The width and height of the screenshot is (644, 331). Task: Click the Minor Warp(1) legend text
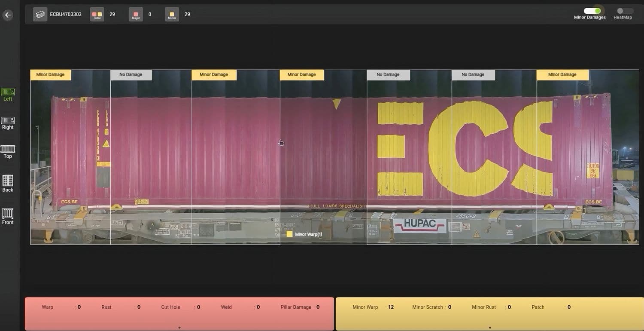[x=309, y=235]
